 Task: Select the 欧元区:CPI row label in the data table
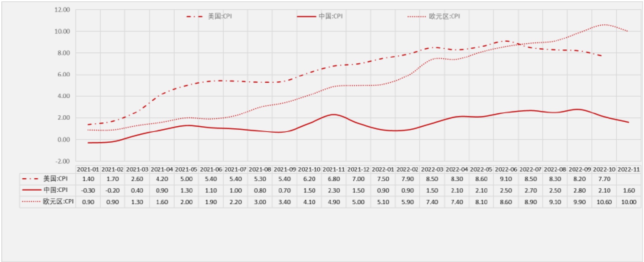click(48, 202)
